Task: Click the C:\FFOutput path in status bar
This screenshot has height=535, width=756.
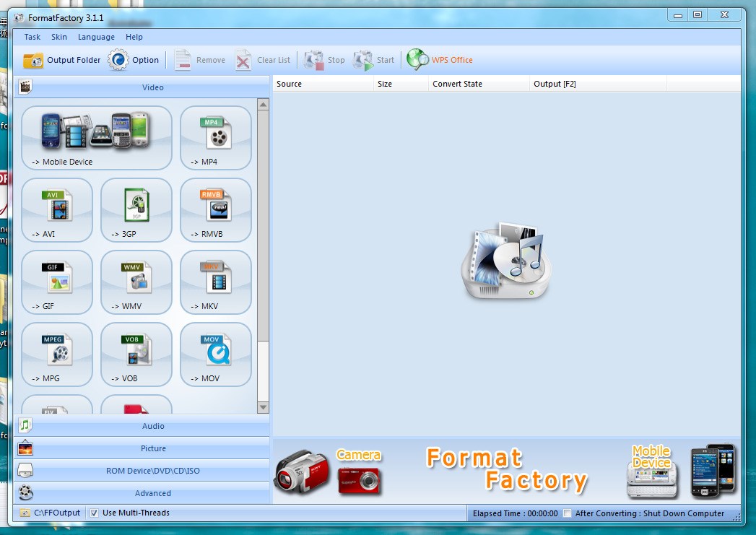Action: point(50,513)
